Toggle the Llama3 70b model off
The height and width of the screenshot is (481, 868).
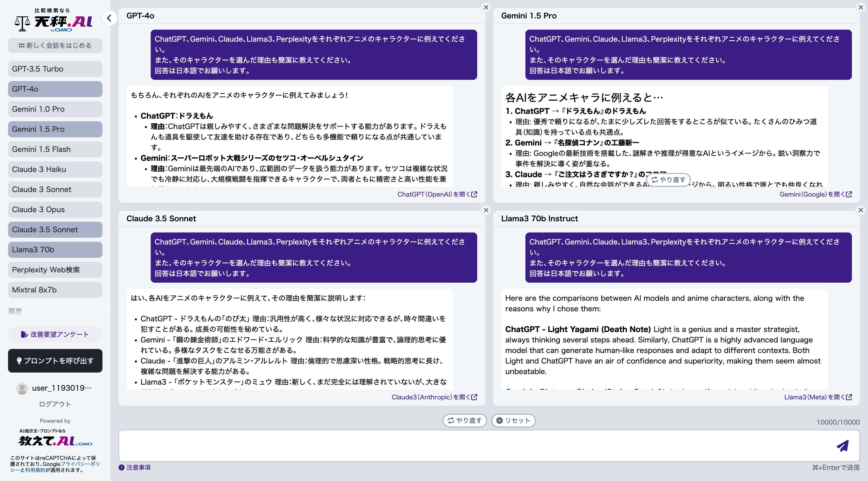[55, 250]
